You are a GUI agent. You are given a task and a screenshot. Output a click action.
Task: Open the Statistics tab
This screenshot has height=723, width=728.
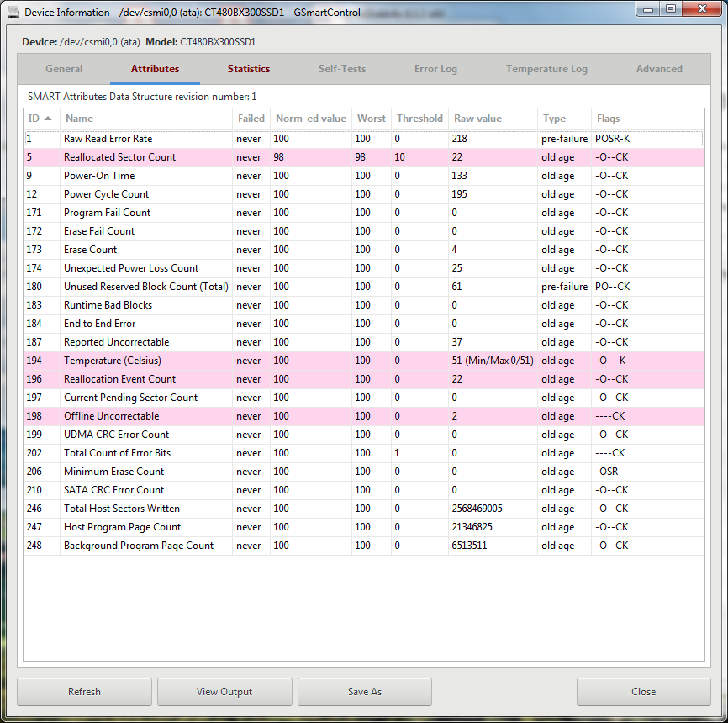pos(248,69)
